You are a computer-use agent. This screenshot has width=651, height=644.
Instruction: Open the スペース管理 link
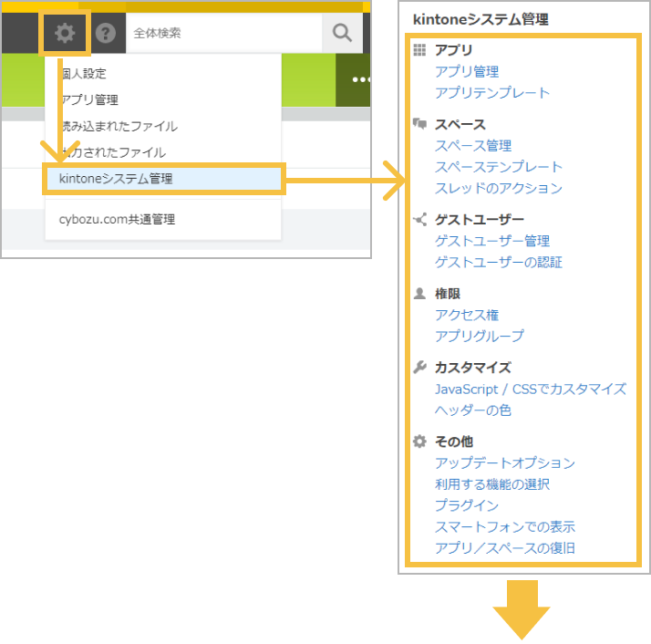coord(473,145)
